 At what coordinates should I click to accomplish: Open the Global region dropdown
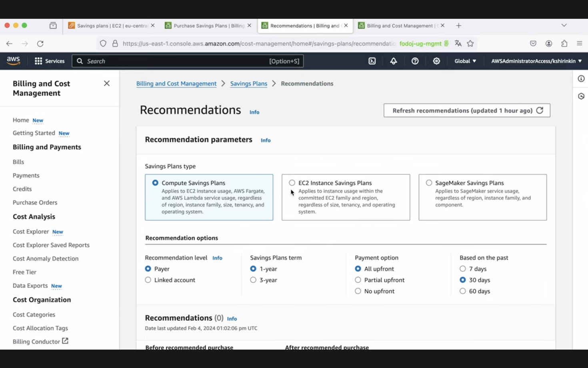point(465,61)
